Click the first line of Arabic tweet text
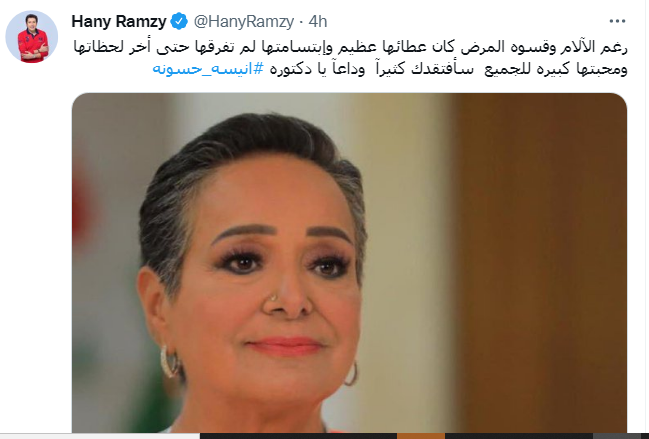Screen dimensions: 649x439 [x=350, y=47]
